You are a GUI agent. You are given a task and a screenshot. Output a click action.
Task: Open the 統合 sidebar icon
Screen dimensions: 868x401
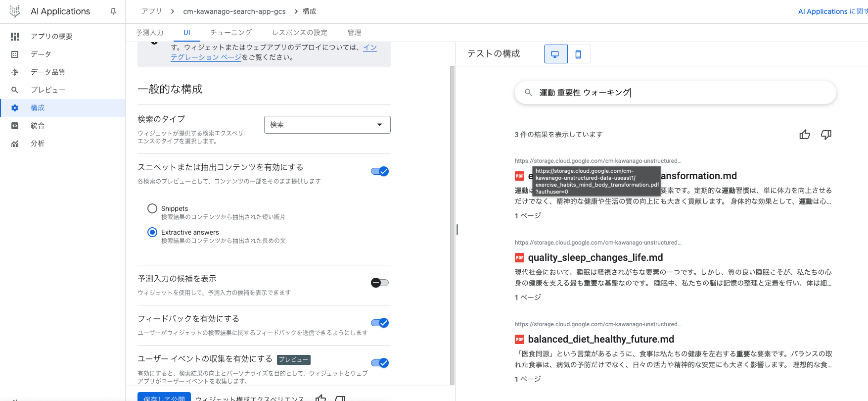click(15, 125)
